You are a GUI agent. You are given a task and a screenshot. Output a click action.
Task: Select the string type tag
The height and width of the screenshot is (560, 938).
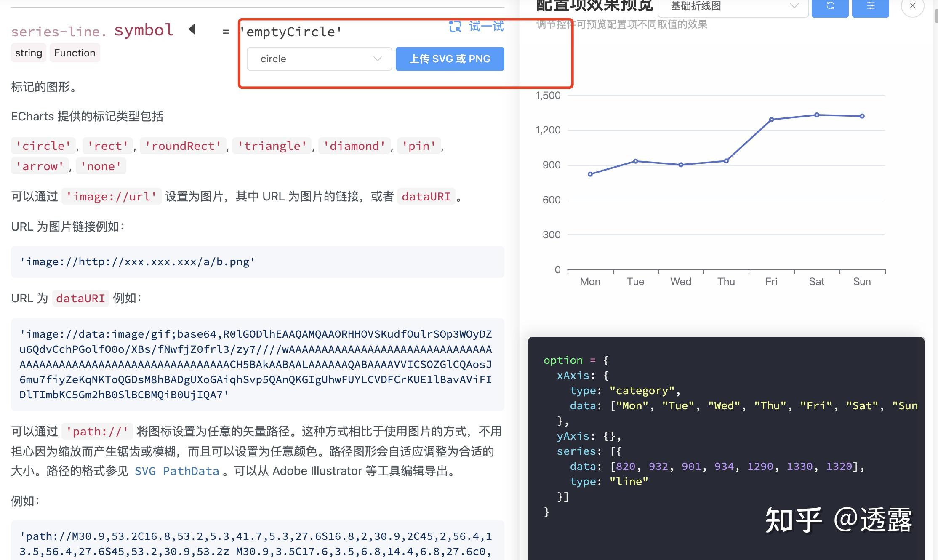pyautogui.click(x=28, y=53)
